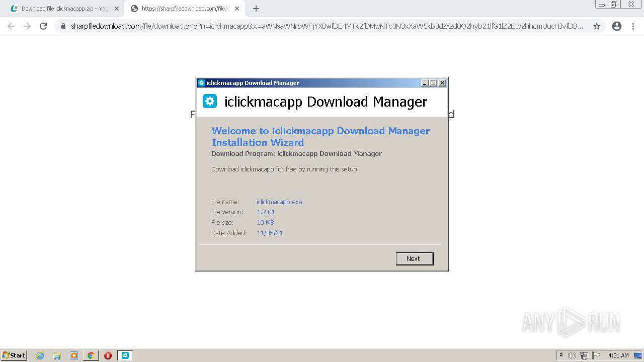644x362 pixels.
Task: Click the iclickmacapp.exe file name link
Action: (279, 202)
